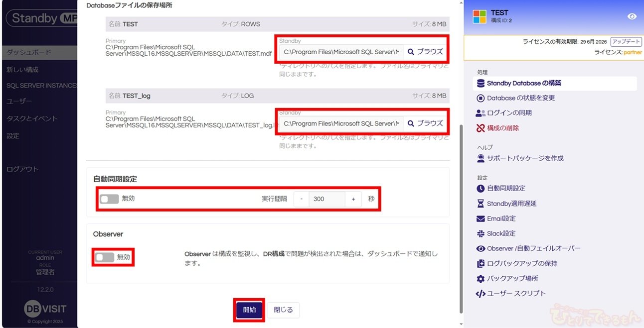Viewport: 644px width, 328px height.
Task: Click the Standby apply delay hourglass icon
Action: tap(481, 204)
